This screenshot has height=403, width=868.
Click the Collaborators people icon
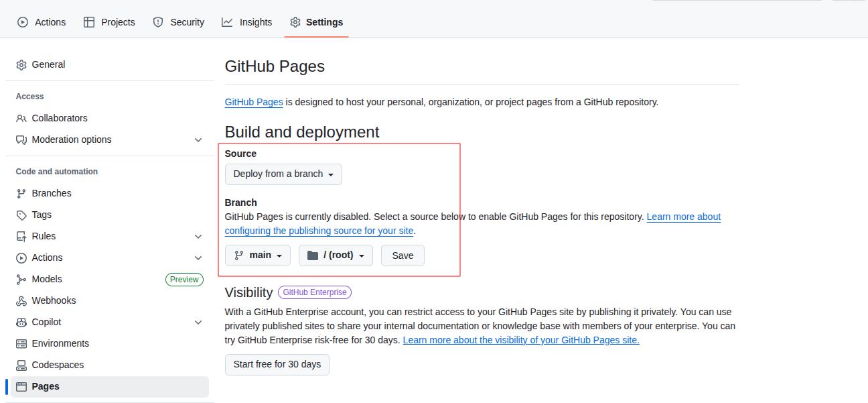21,119
